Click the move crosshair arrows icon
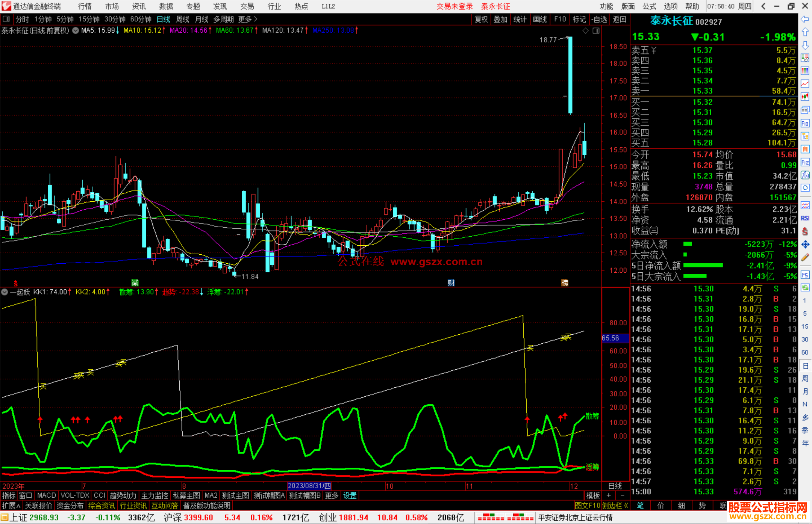The height and width of the screenshot is (524, 812). [805, 245]
